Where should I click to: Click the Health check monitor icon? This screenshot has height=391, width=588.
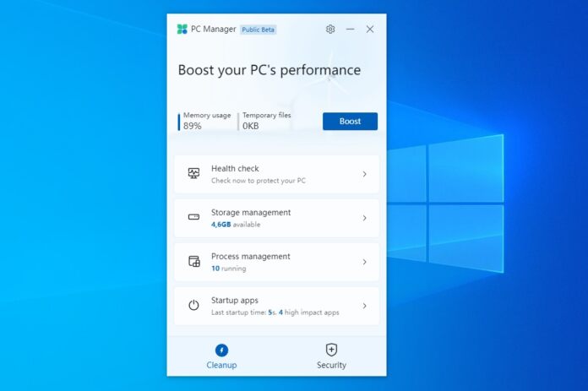tap(193, 173)
